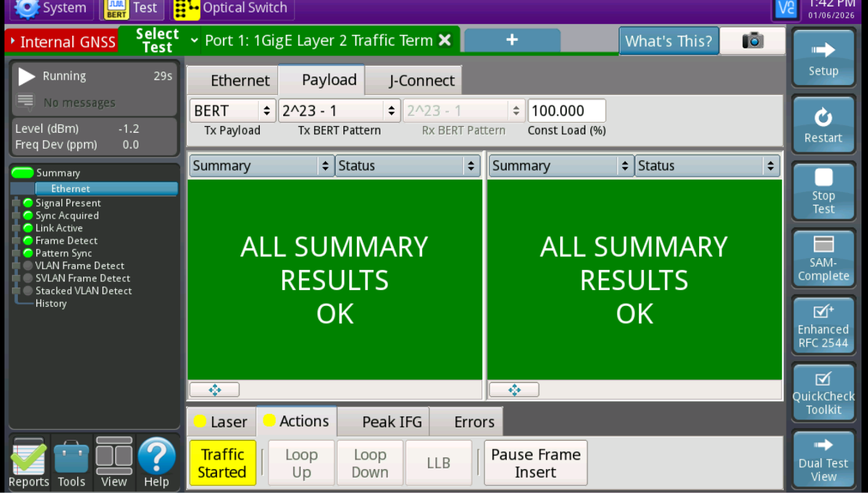The image size is (868, 493).
Task: Launch the QuickCheck Toolkit
Action: pos(823,392)
